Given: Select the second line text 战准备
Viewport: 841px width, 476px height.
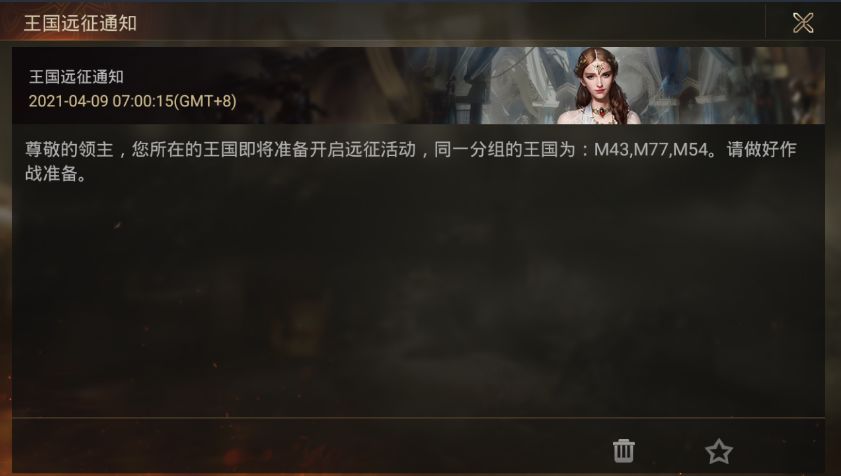Looking at the screenshot, I should pyautogui.click(x=51, y=173).
